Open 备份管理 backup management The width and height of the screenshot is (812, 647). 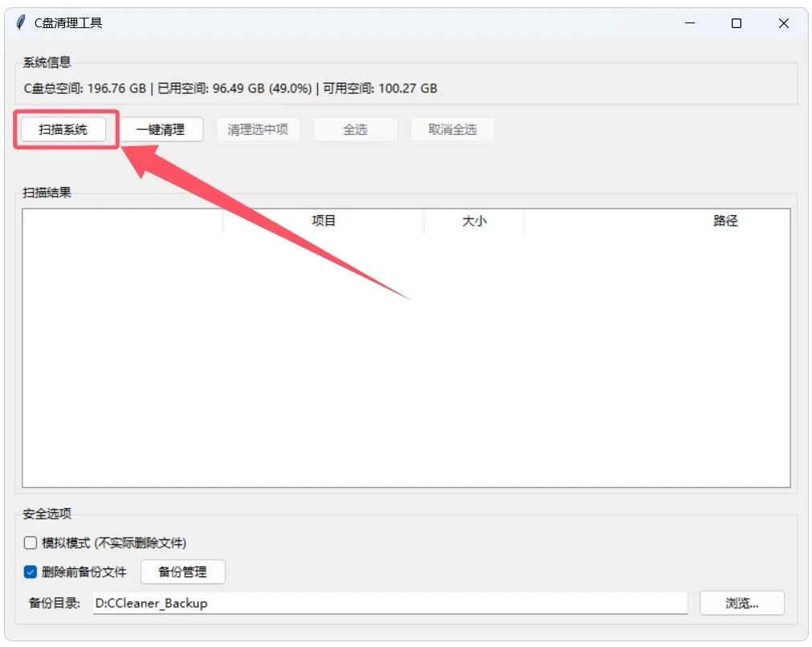(182, 572)
